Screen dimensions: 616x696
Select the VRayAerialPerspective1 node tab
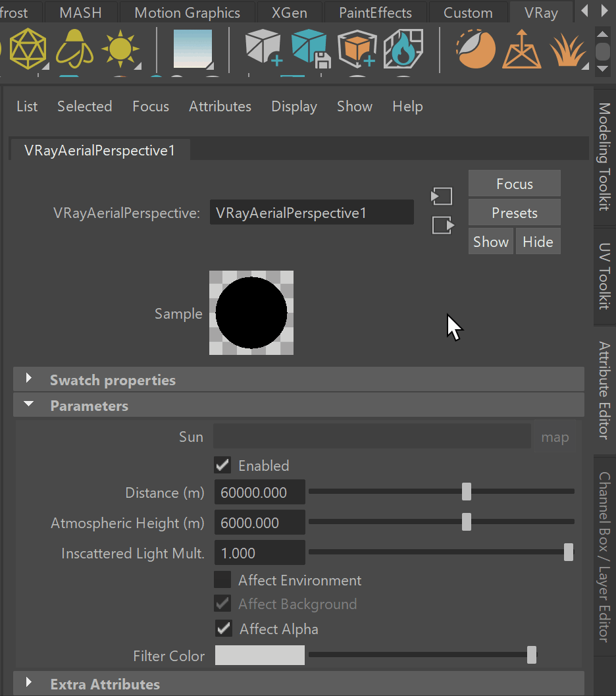click(100, 150)
